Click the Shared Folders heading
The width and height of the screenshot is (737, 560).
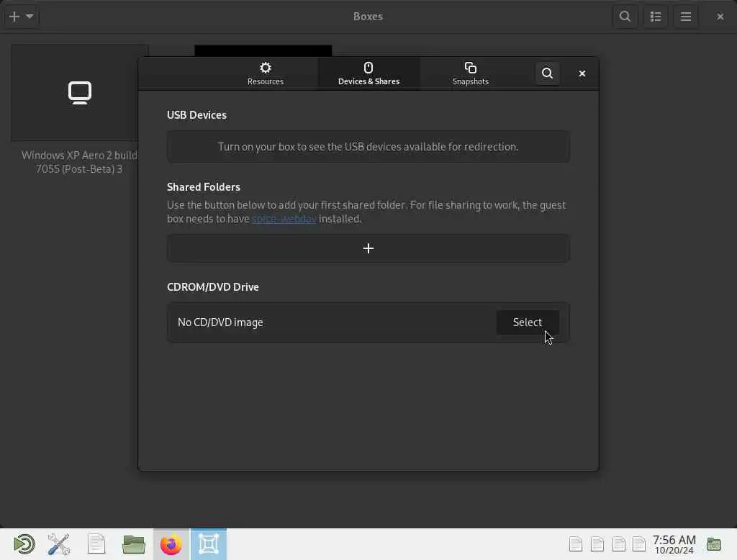tap(204, 187)
